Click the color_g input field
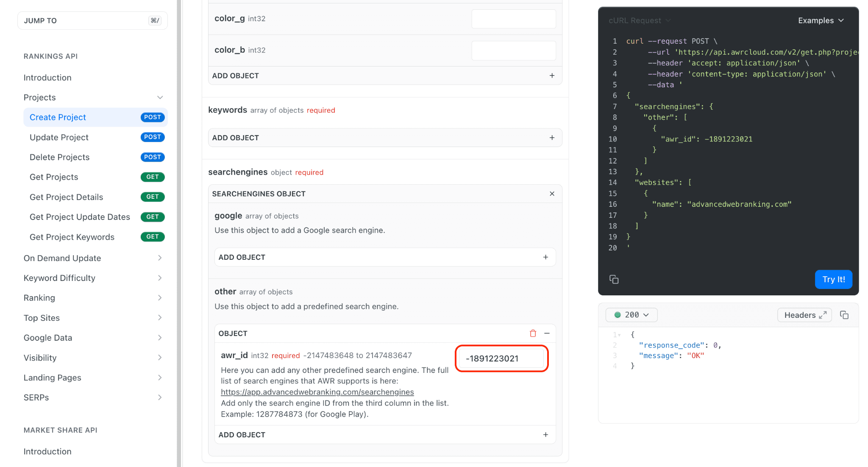Image resolution: width=868 pixels, height=467 pixels. pos(514,19)
